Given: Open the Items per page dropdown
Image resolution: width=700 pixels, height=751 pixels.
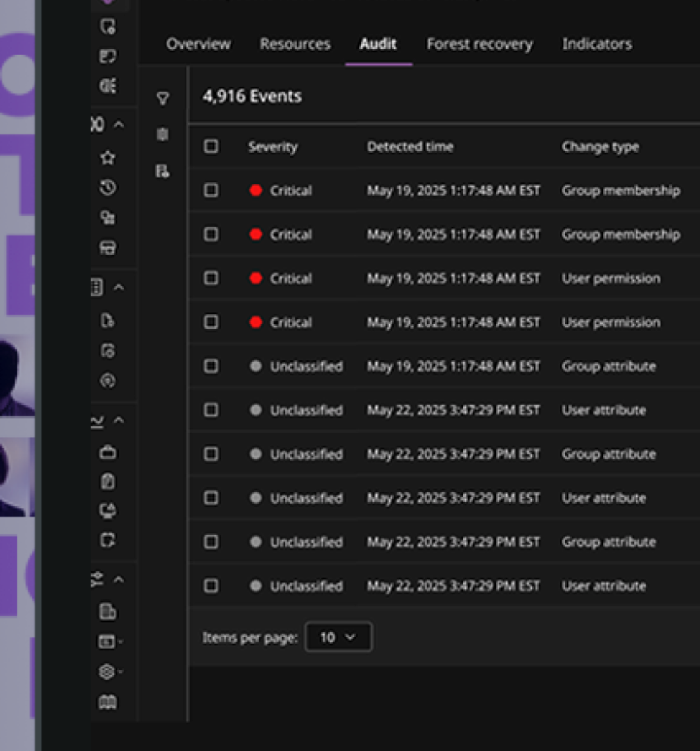Looking at the screenshot, I should 337,637.
